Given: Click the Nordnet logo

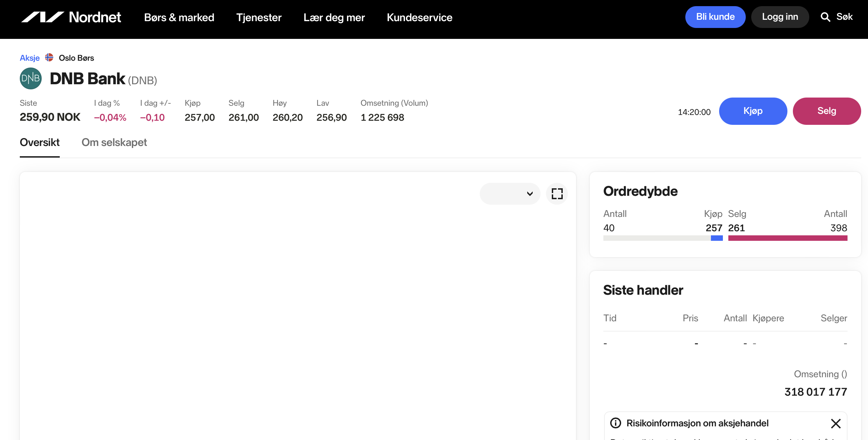Looking at the screenshot, I should coord(71,17).
